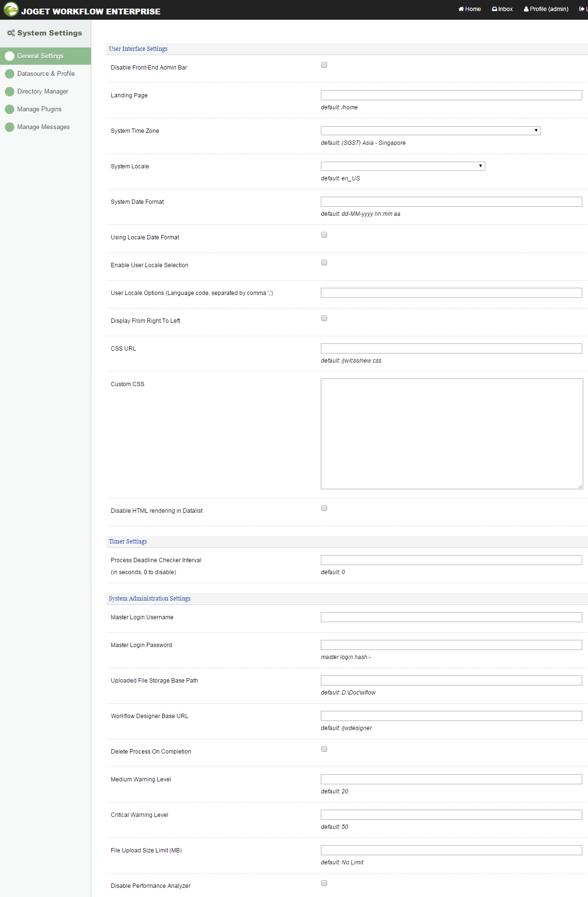Tick Delete Process On Completion checkbox
Screen dimensions: 588x897
coord(324,749)
